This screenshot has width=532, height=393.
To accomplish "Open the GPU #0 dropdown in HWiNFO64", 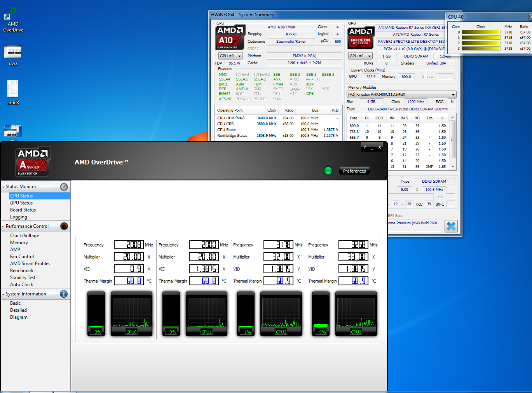I will pos(360,56).
